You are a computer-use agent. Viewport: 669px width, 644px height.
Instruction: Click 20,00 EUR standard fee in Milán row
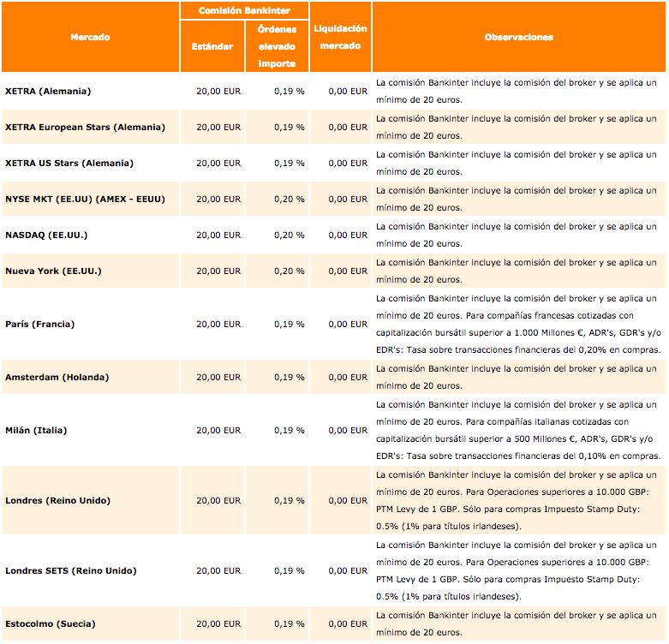(218, 430)
